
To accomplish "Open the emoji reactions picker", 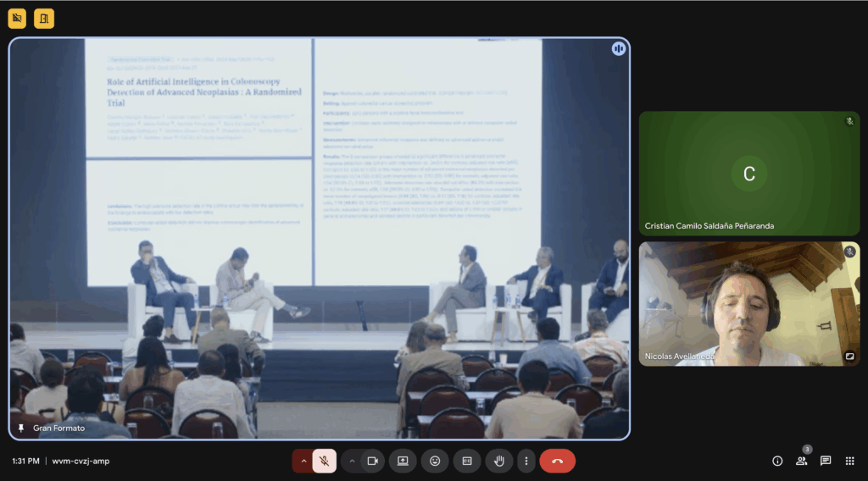I will pyautogui.click(x=435, y=461).
